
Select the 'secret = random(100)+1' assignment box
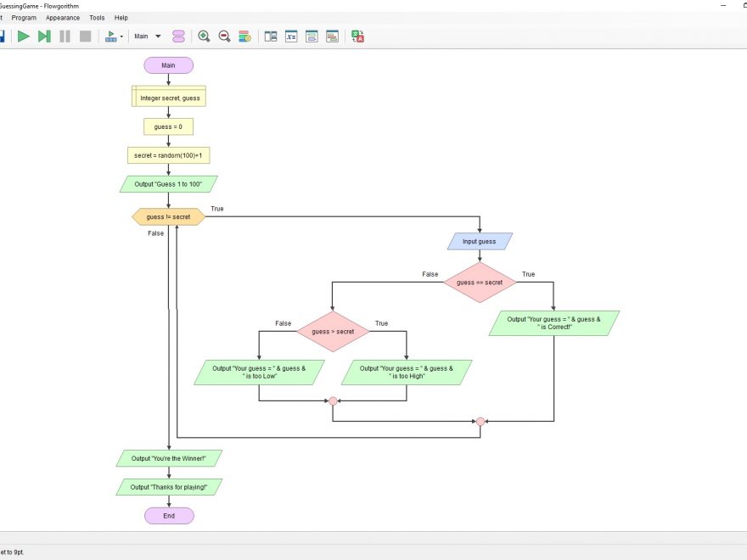coord(169,155)
